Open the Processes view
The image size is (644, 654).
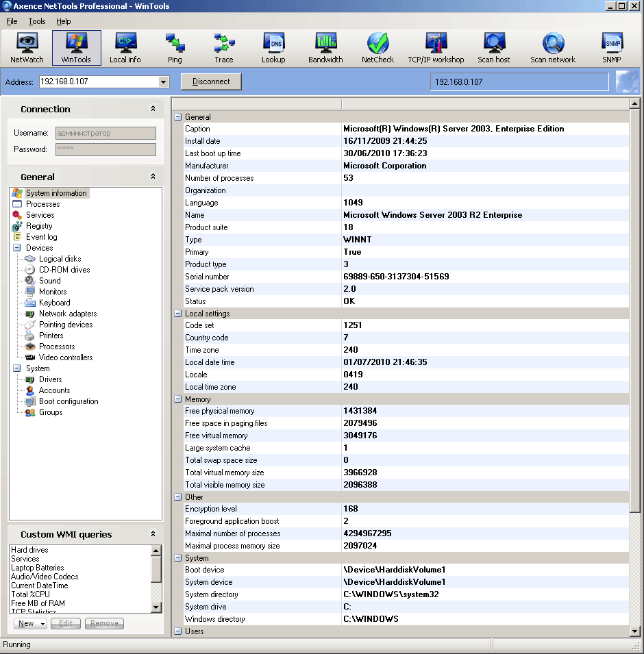point(42,204)
